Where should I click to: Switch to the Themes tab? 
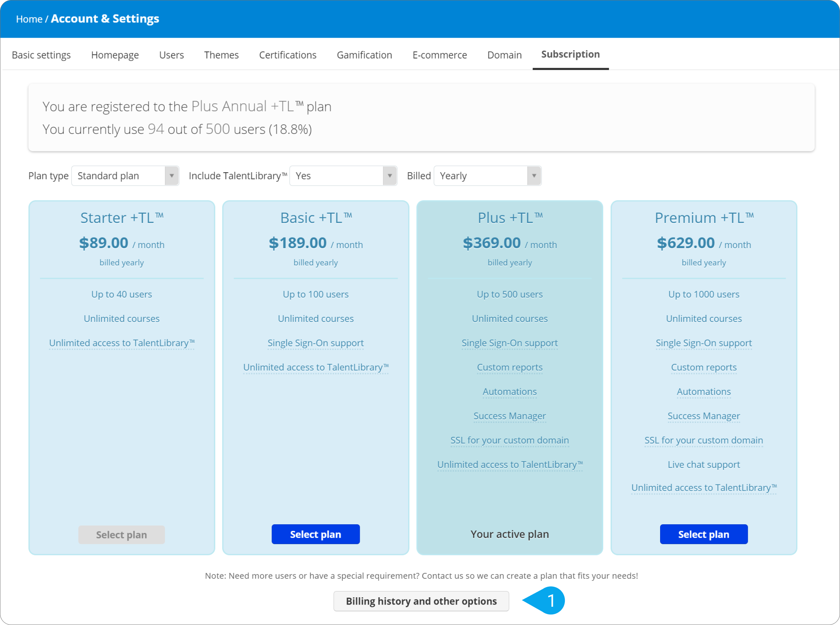[x=221, y=55]
